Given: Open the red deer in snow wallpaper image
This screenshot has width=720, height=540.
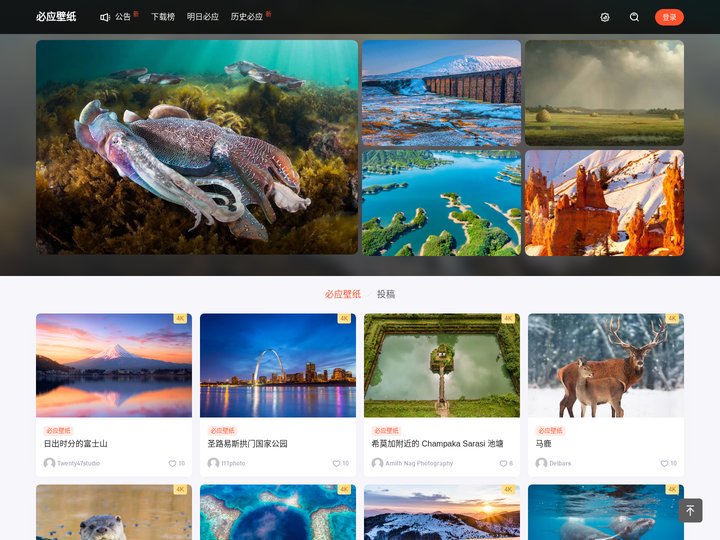Looking at the screenshot, I should click(x=606, y=365).
